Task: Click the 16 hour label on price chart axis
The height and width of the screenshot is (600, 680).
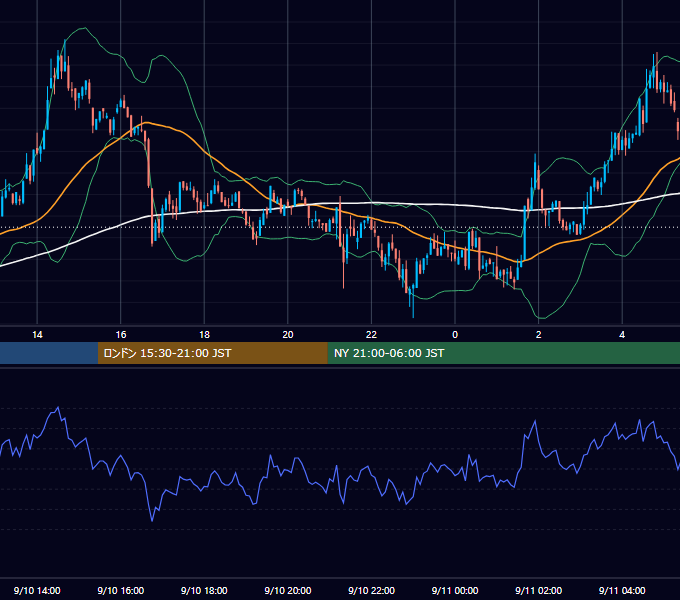Action: click(121, 335)
